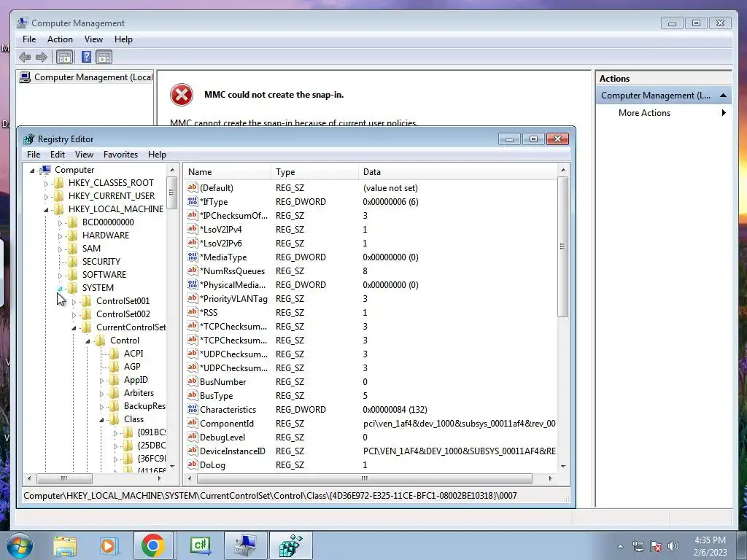Viewport: 747px width, 560px height.
Task: Collapse the Class key
Action: pos(101,420)
